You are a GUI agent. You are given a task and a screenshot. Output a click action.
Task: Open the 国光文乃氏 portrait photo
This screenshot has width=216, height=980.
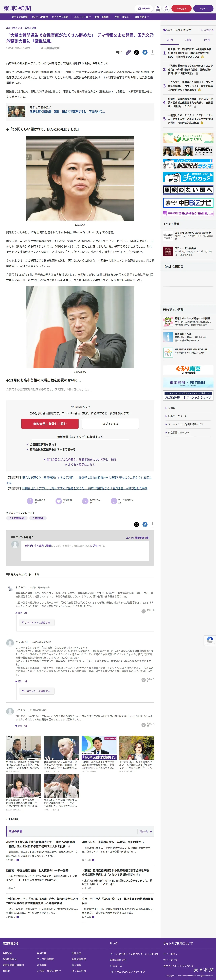click(x=80, y=178)
